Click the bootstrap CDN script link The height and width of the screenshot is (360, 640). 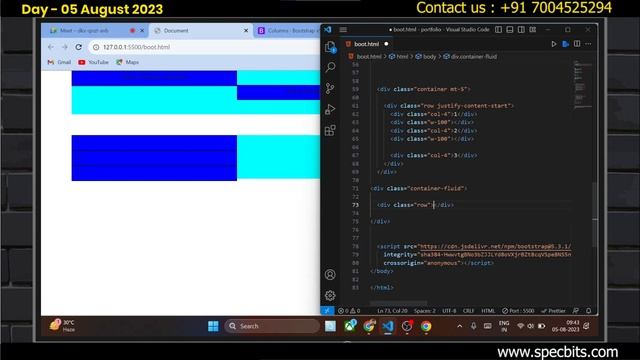495,246
